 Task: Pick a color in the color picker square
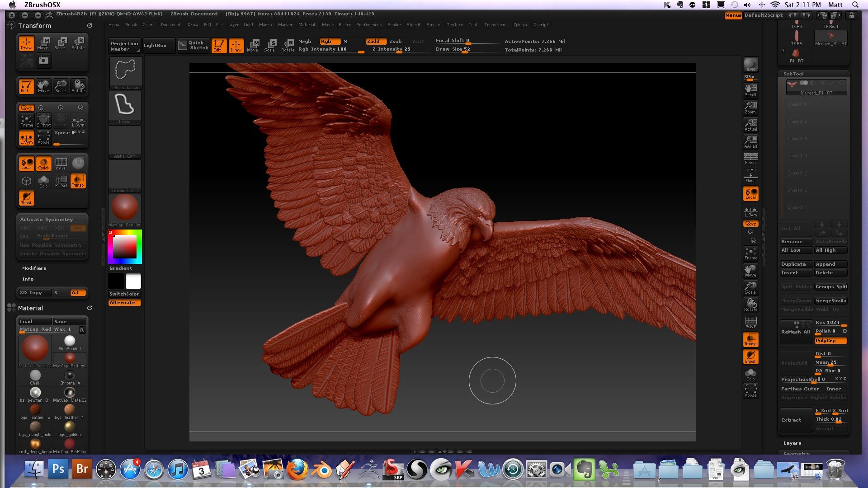pos(124,246)
